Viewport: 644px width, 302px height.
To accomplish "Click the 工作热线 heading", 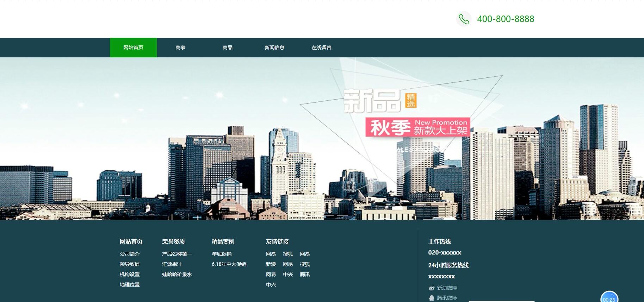I will tap(440, 241).
